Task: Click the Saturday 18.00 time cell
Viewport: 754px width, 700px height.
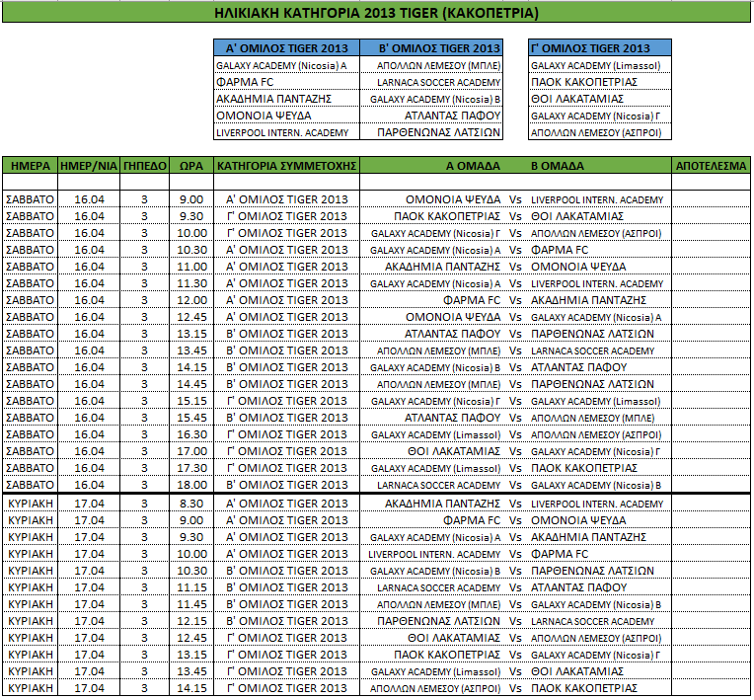Action: pos(191,485)
